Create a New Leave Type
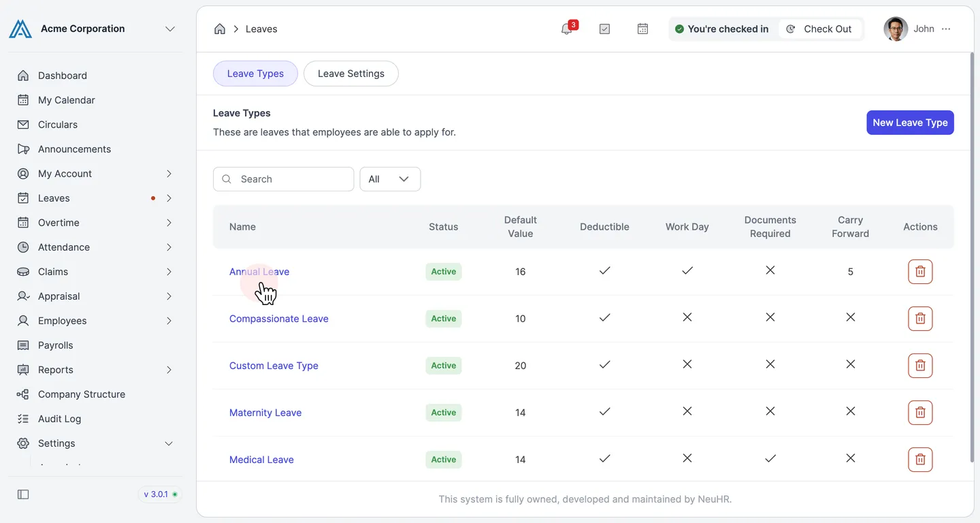This screenshot has width=980, height=523. 910,123
